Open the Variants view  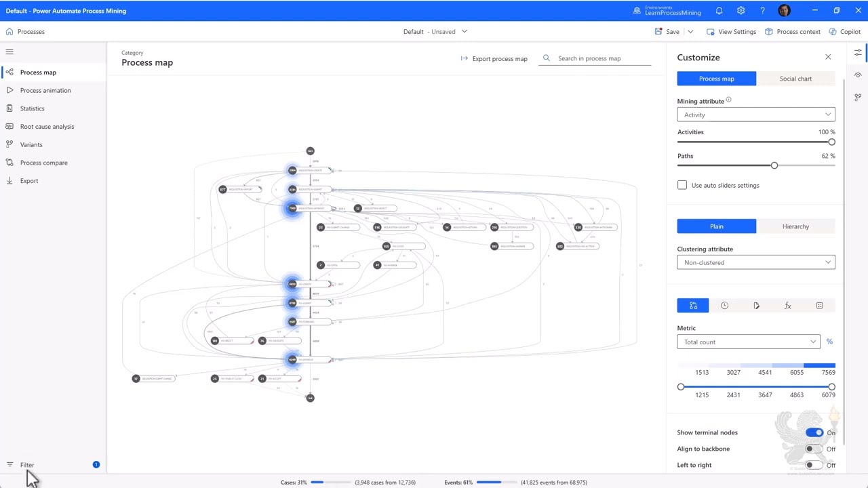pyautogui.click(x=31, y=144)
